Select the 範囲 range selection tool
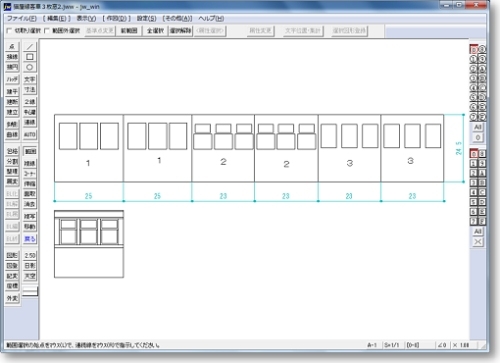 coord(30,151)
